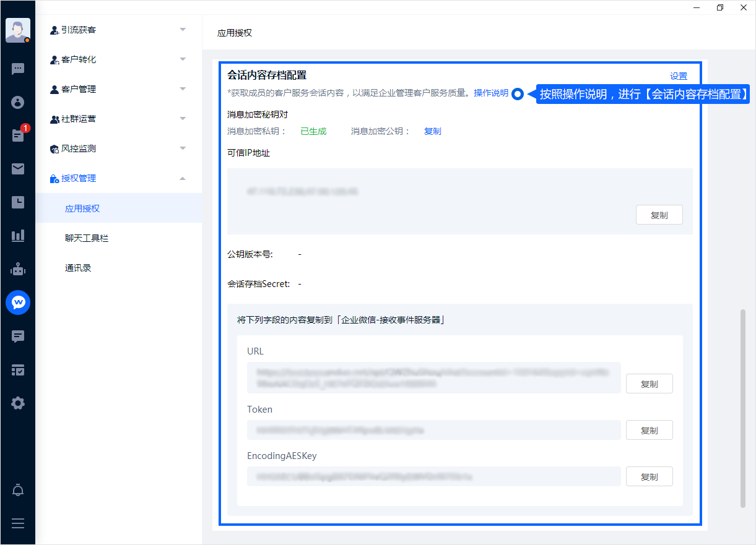Collapse the 授权管理 menu section

click(x=118, y=178)
